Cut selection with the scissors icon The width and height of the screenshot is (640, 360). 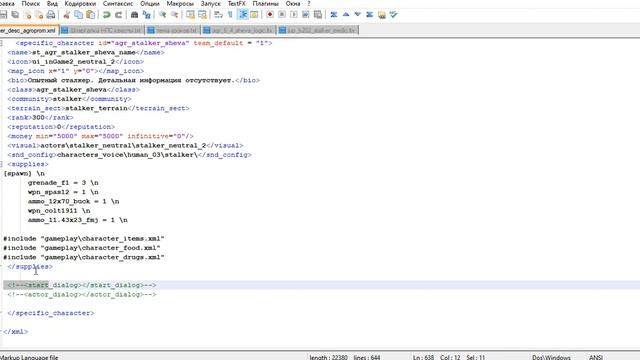click(67, 15)
